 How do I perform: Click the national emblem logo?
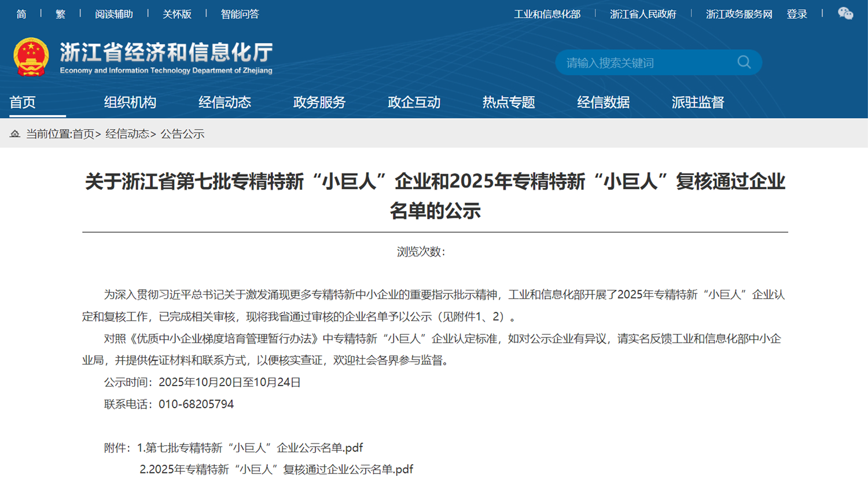[x=31, y=57]
